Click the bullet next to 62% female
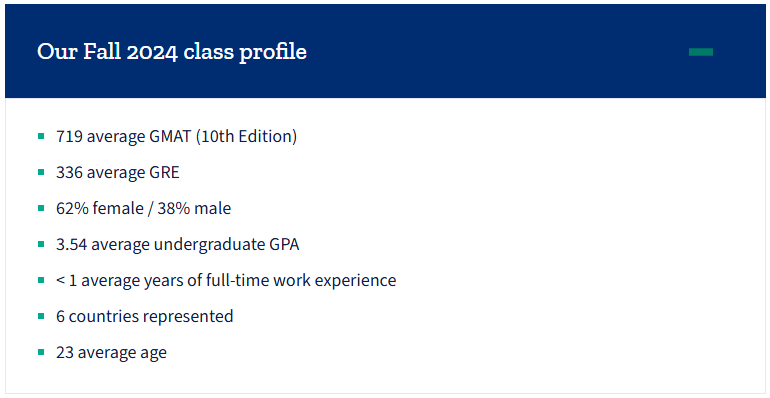Viewport: 770px width, 398px height. pos(41,208)
